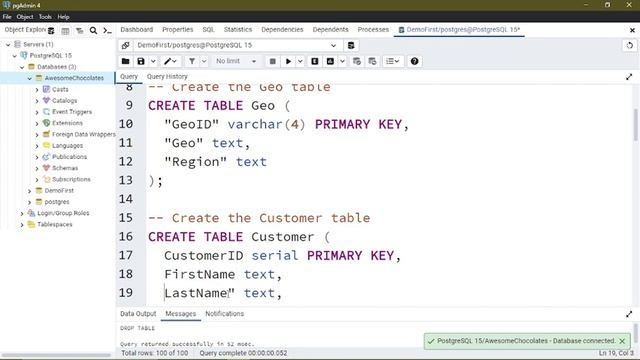Open the explain options dropdown arrow
The width and height of the screenshot is (640, 360).
(x=342, y=61)
